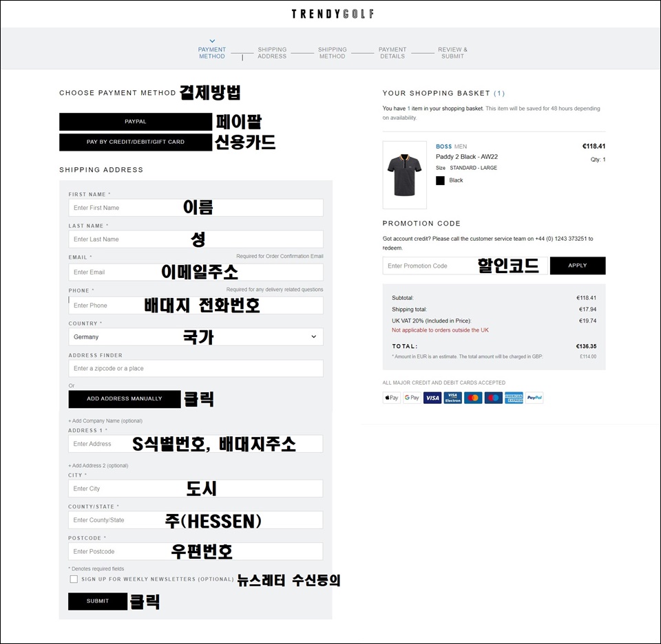Focus the Postcode input field
The height and width of the screenshot is (644, 661).
196,551
